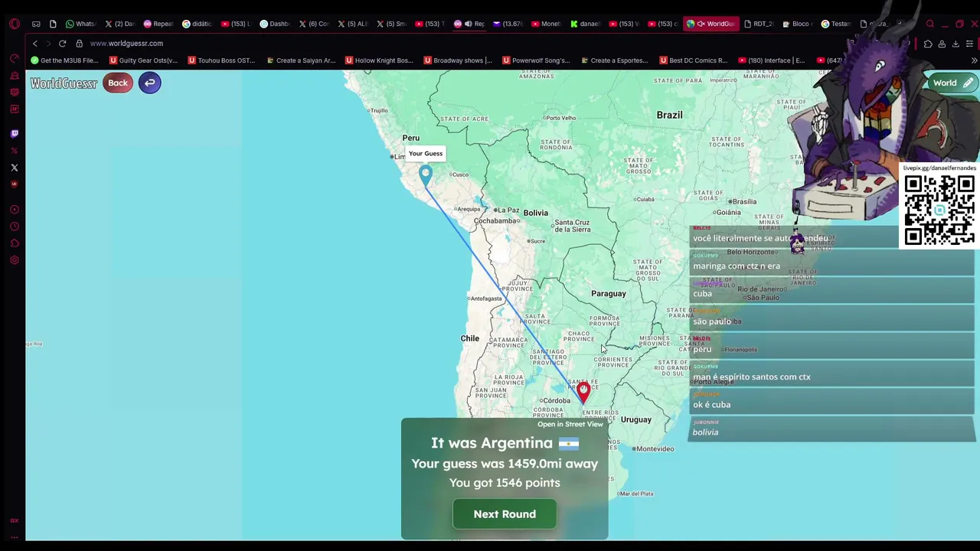Switch to the Kick danael tab
The width and height of the screenshot is (980, 551).
pos(585,24)
